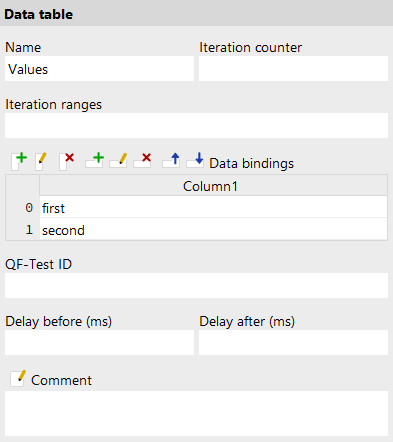Select the cell containing second
393x442 pixels.
coord(213,229)
